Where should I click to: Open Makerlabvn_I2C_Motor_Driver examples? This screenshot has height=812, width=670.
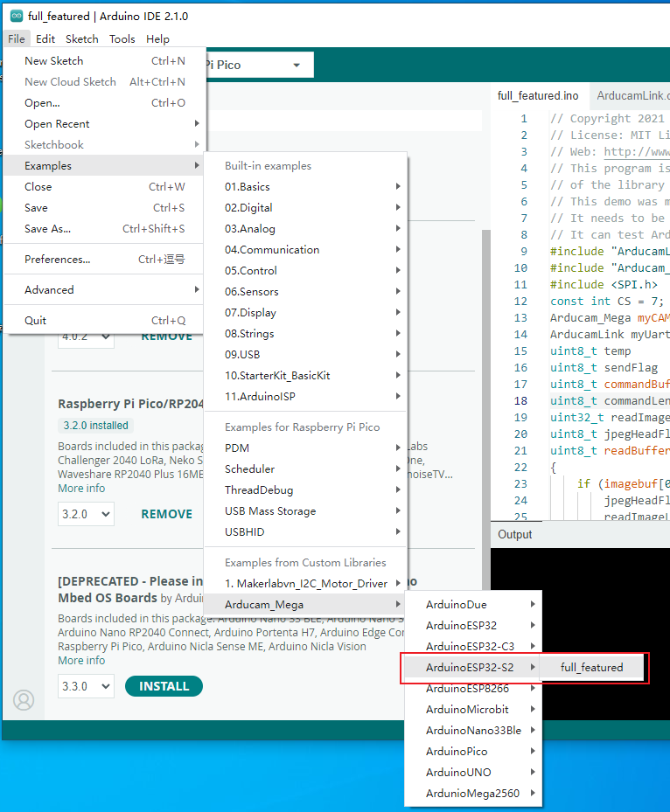pos(306,584)
